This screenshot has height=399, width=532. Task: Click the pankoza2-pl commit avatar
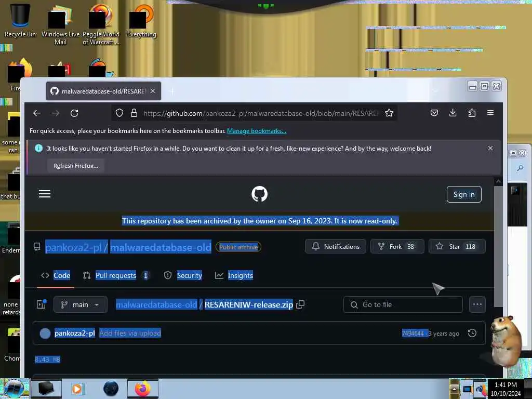coord(45,333)
